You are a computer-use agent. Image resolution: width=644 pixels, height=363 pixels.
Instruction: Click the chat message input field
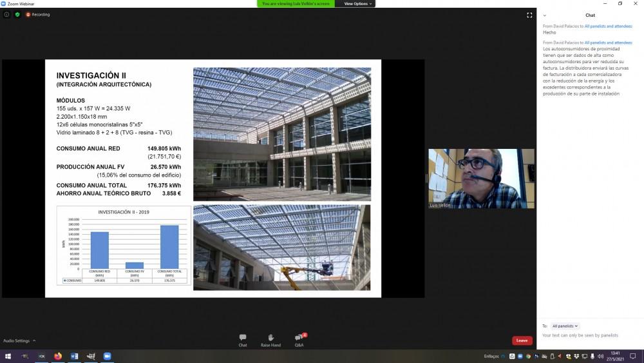click(x=589, y=335)
